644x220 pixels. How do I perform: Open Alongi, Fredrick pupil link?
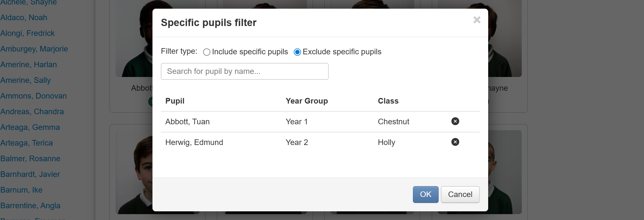click(x=27, y=33)
